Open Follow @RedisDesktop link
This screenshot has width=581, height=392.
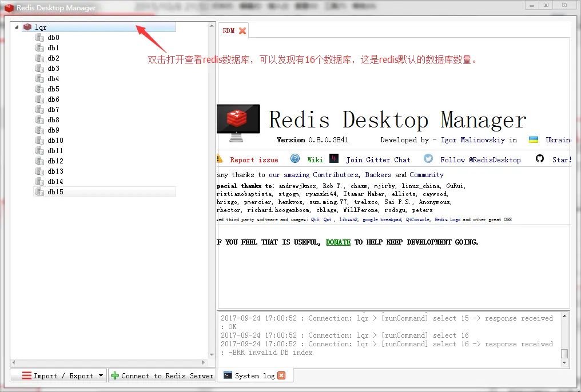(480, 160)
